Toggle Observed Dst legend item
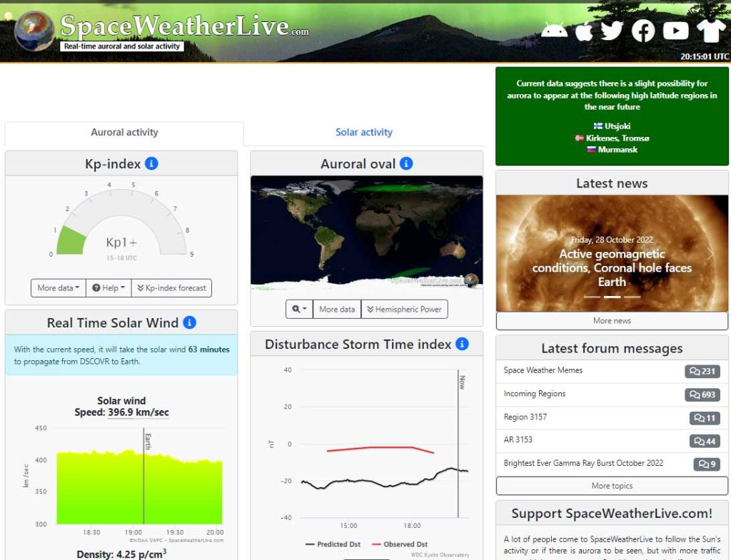The image size is (731, 560). tap(400, 544)
